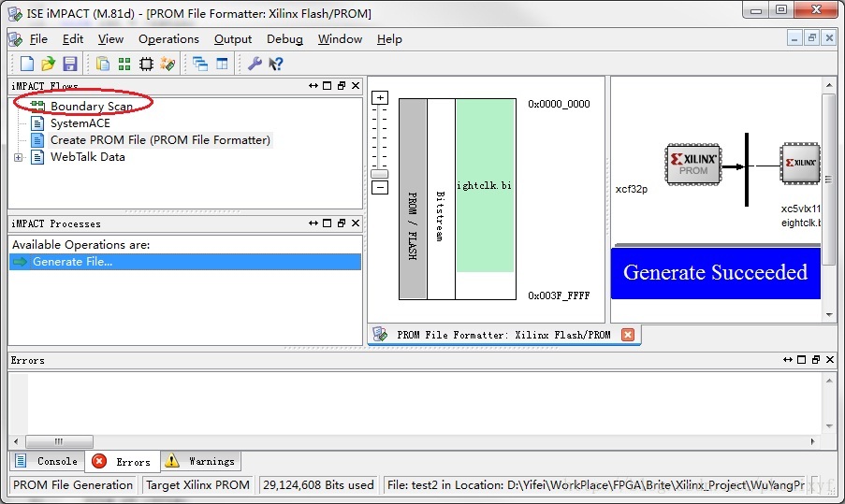Close the PROM File Formatter tab
This screenshot has width=845, height=504.
(x=627, y=335)
